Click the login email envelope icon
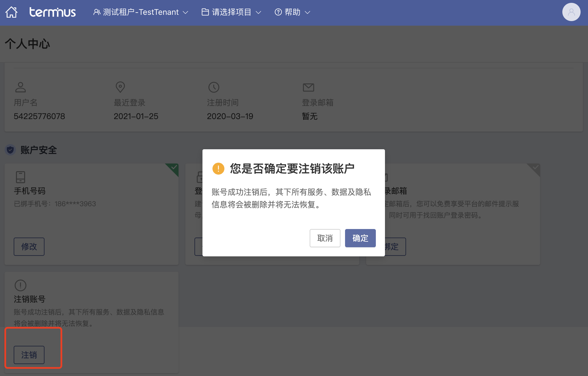This screenshot has height=376, width=588. pyautogui.click(x=308, y=87)
